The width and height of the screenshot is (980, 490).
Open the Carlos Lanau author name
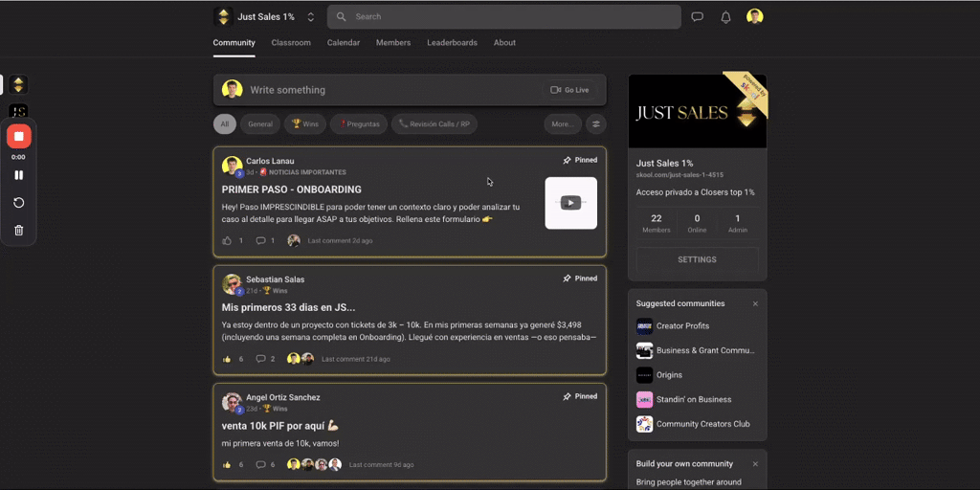tap(270, 161)
